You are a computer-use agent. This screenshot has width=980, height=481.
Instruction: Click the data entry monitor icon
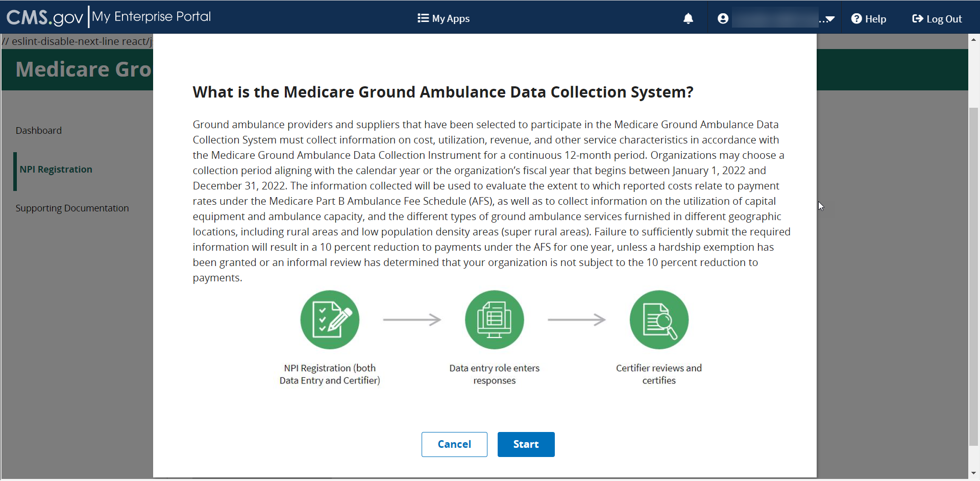click(x=494, y=320)
